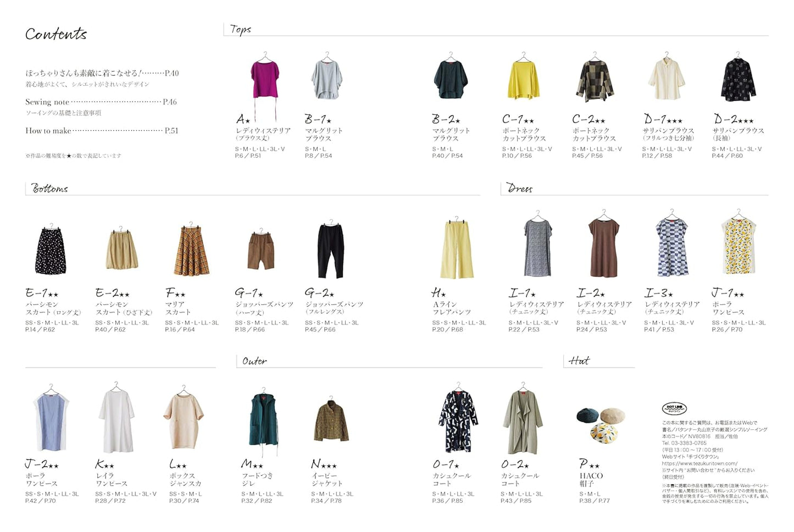Click the Hat section heading
Viewport: 794px width, 532px height.
coord(579,361)
